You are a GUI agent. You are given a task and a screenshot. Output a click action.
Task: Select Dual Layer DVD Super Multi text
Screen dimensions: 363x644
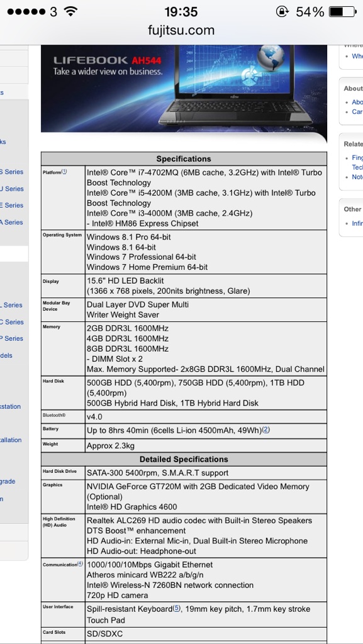point(138,305)
